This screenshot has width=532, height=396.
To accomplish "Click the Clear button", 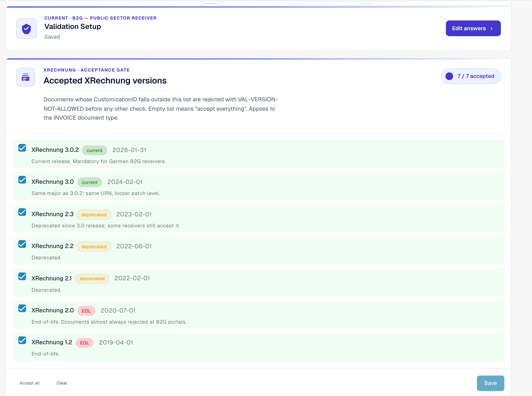I will click(62, 383).
